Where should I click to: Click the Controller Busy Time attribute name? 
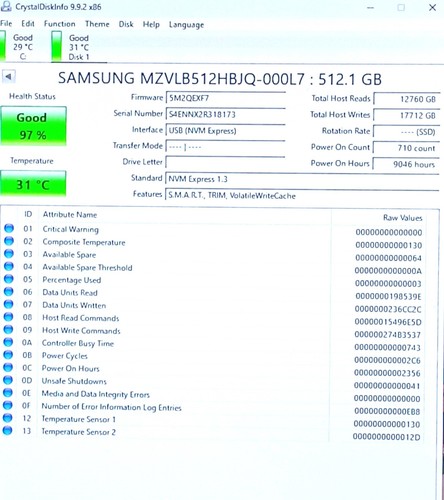tap(78, 343)
